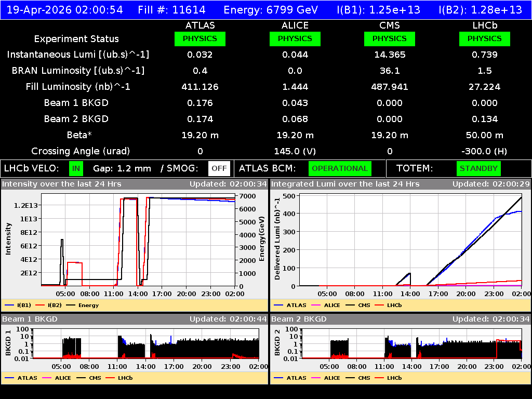Click the Delivered Lumi (nb)^-1 axis label
This screenshot has width=532, height=399.
click(277, 239)
